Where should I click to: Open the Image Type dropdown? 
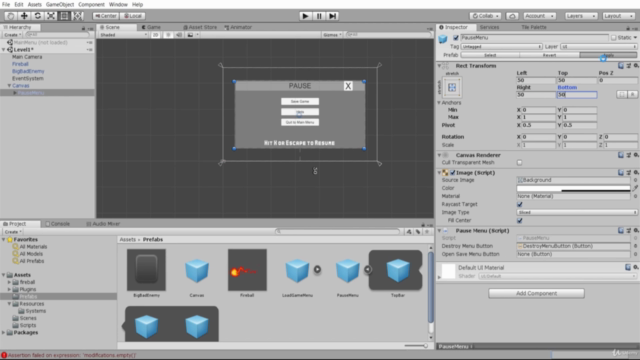pos(577,213)
